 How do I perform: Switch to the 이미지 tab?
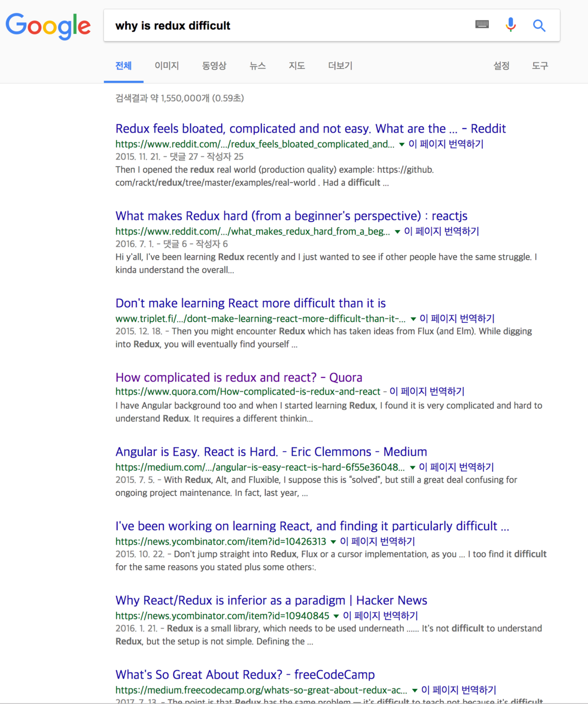(167, 66)
